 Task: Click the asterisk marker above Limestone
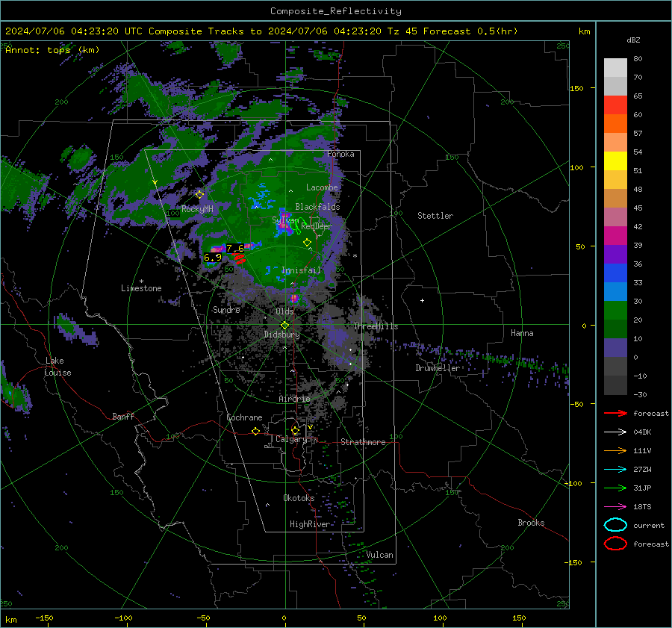tap(141, 282)
